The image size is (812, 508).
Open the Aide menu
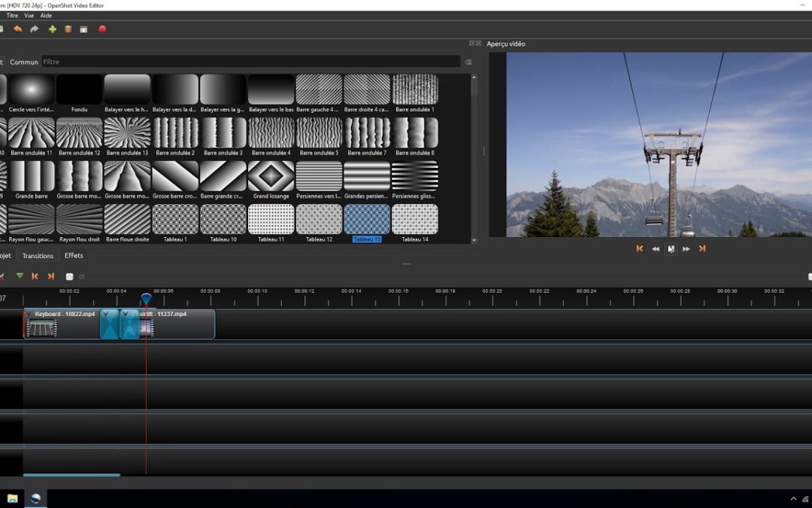click(x=46, y=15)
